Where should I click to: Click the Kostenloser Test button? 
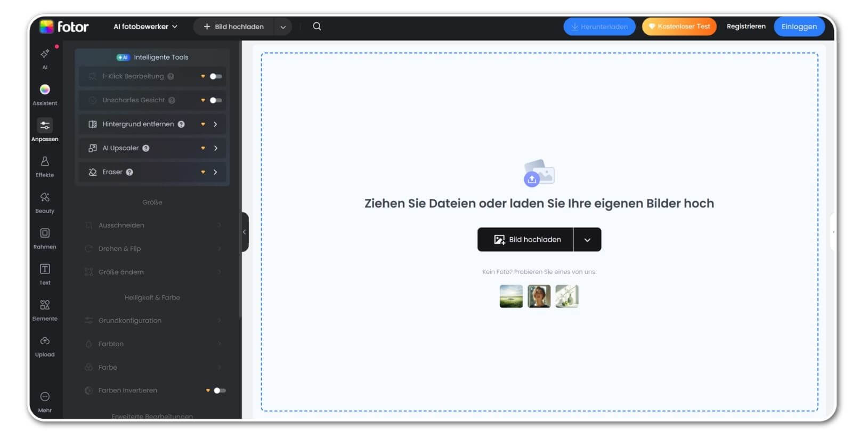click(679, 27)
